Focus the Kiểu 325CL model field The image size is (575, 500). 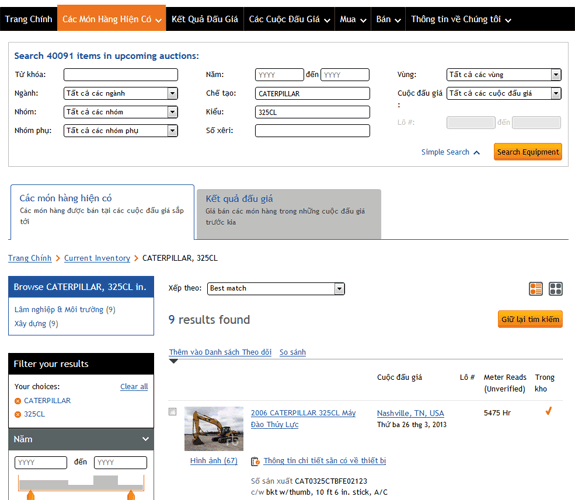point(312,112)
